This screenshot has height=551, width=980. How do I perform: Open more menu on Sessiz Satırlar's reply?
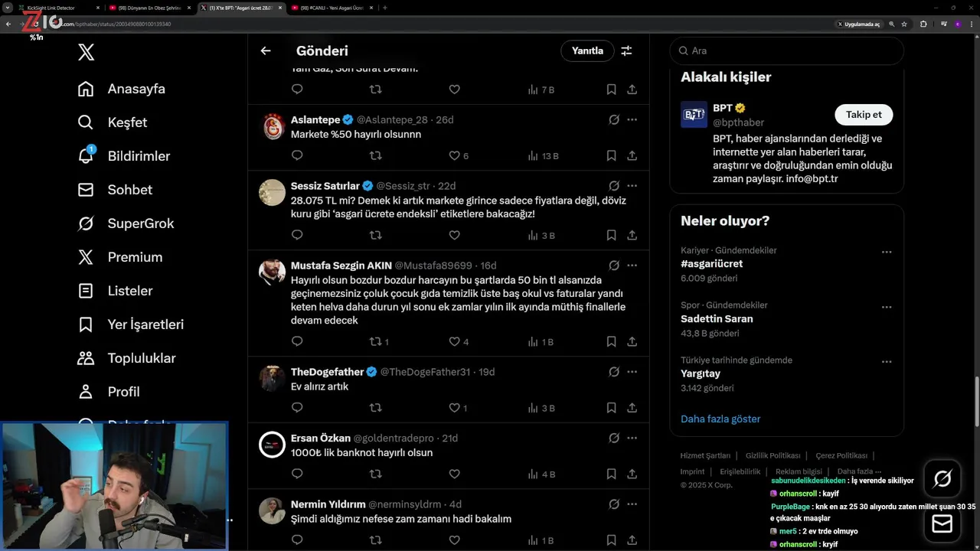click(x=632, y=185)
